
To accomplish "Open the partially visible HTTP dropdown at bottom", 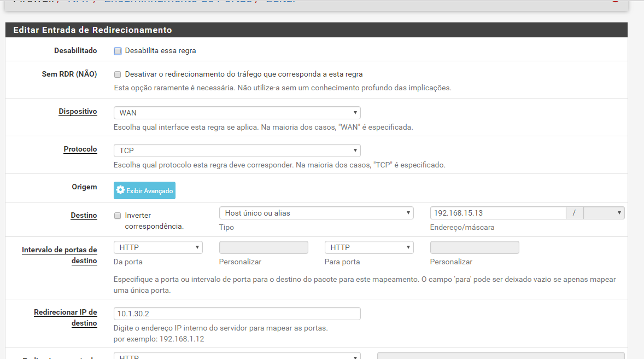I will [x=237, y=356].
